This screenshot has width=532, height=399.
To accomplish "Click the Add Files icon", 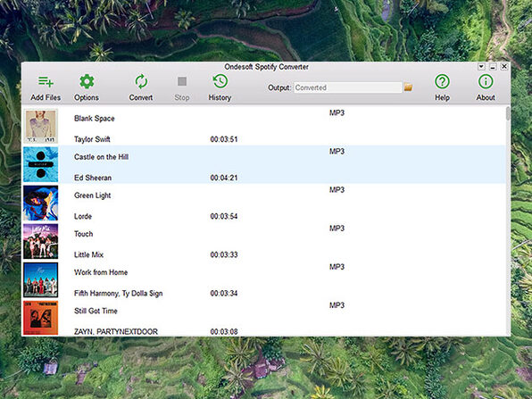I will [x=46, y=81].
